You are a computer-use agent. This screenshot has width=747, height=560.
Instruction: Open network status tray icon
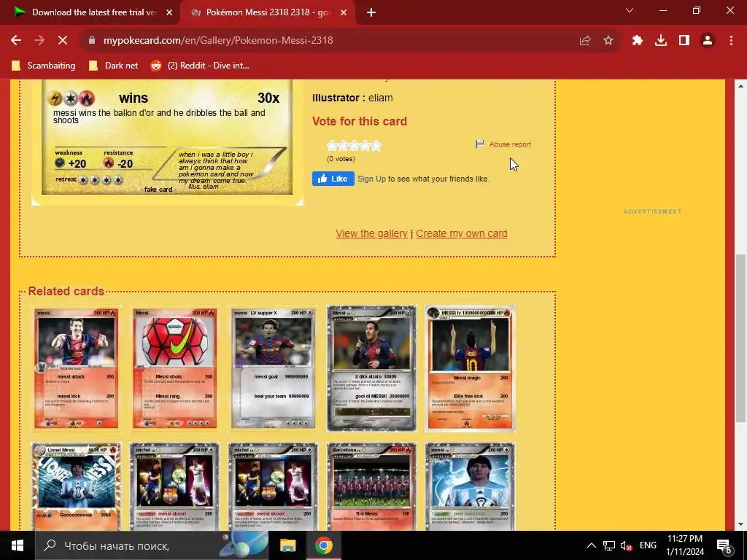(608, 545)
